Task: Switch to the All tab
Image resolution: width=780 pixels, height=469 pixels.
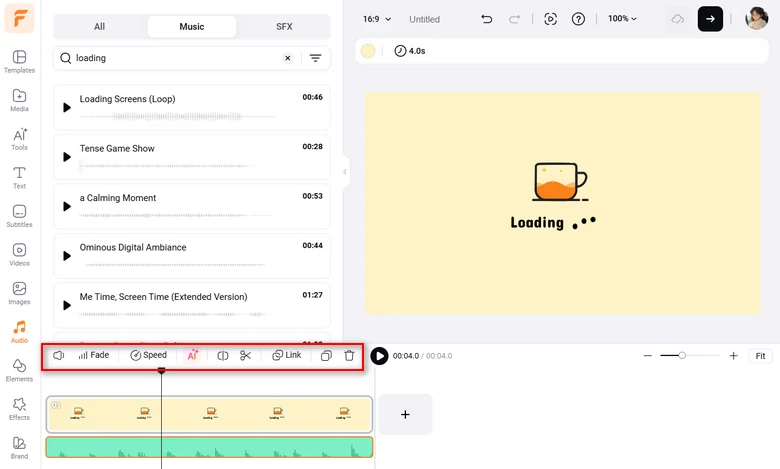Action: 99,27
